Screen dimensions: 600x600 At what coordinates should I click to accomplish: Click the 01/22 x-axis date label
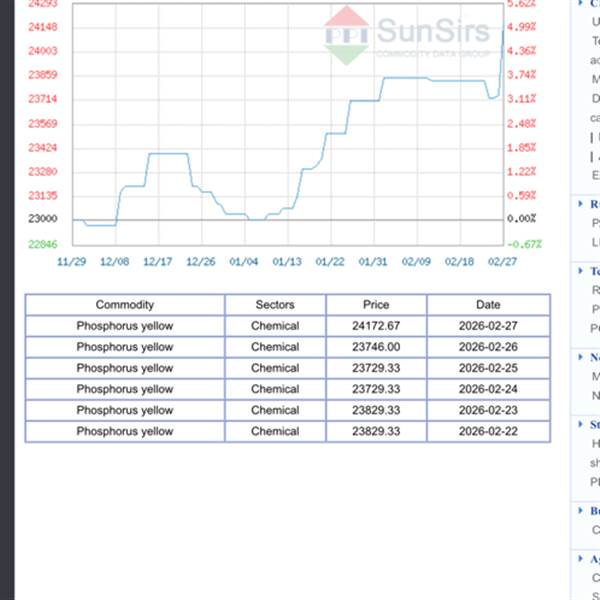330,262
